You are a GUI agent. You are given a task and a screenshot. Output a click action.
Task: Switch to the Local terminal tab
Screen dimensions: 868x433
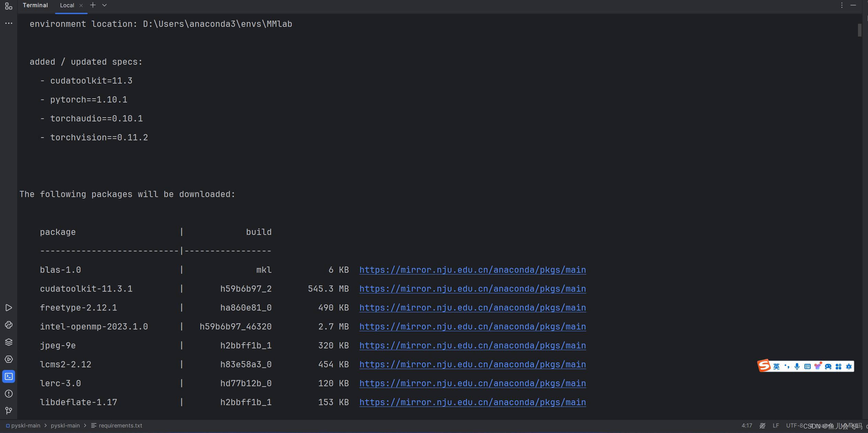coord(67,5)
